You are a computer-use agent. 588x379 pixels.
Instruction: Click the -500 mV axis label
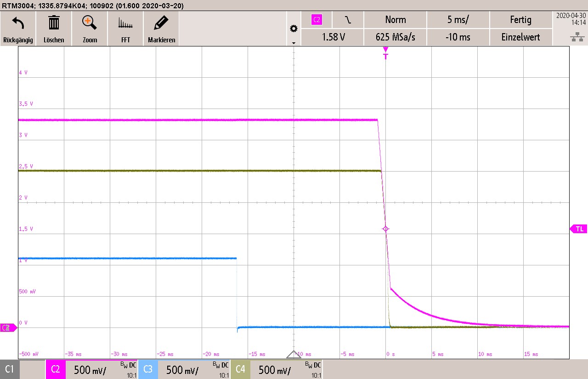(x=29, y=354)
